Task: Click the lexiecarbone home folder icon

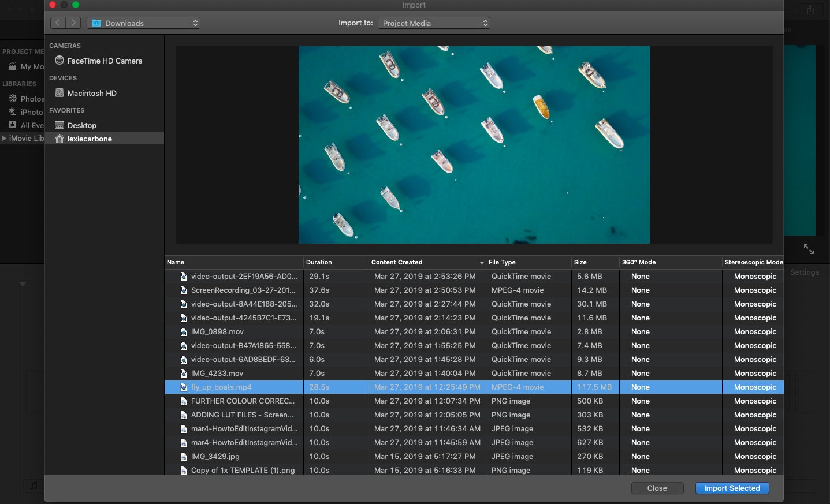Action: [59, 138]
